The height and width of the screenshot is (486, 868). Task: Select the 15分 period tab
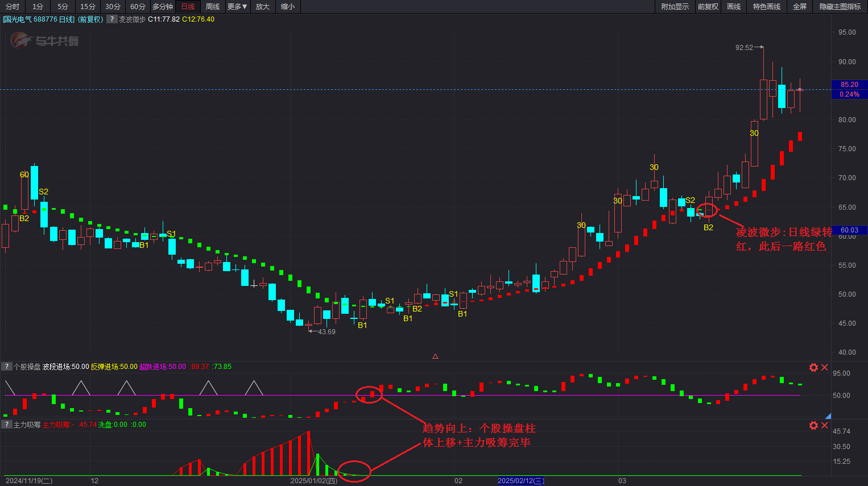coord(88,7)
